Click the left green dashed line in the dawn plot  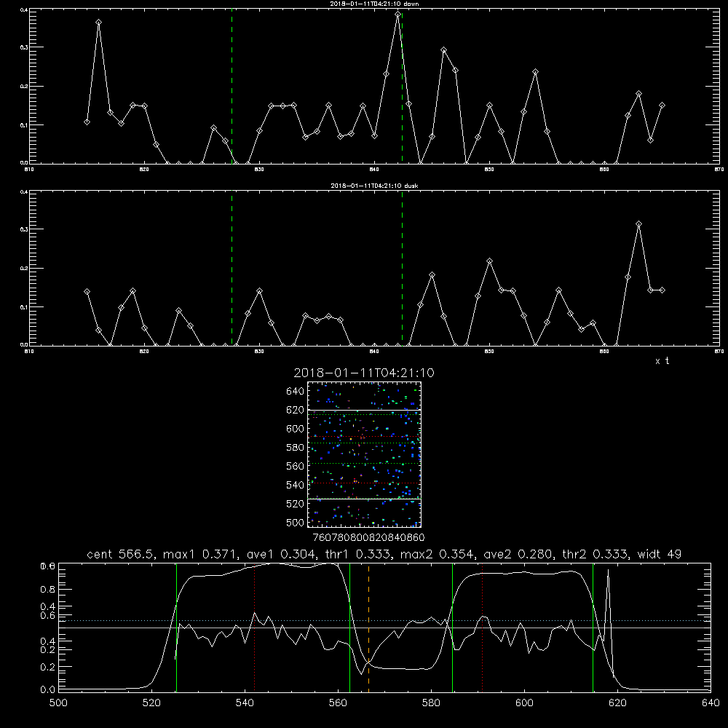point(232,86)
